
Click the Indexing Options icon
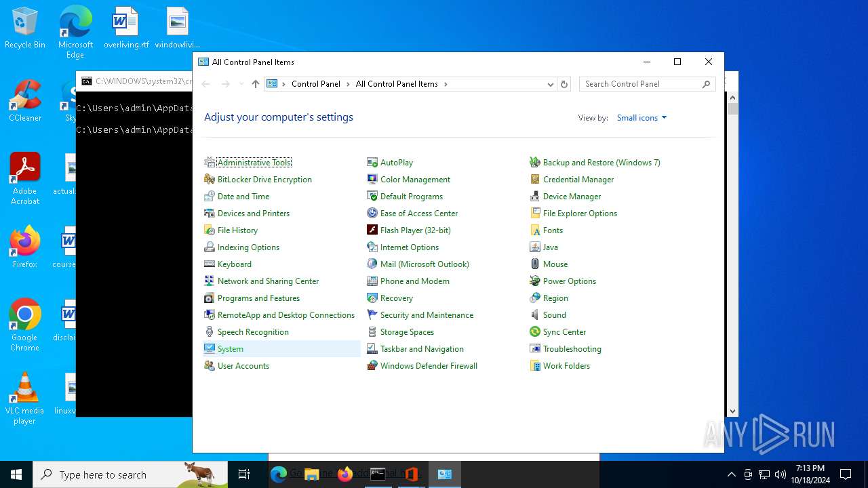point(210,247)
